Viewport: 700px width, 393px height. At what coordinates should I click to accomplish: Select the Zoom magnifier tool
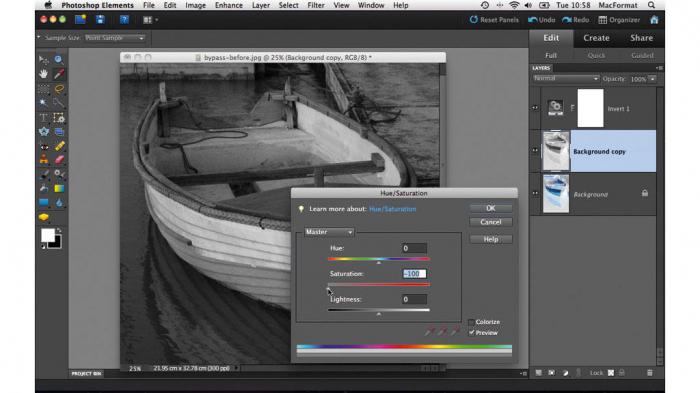coord(58,59)
